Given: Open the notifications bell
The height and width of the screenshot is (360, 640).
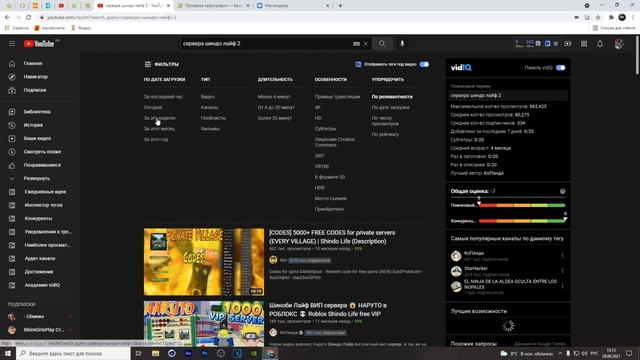Looking at the screenshot, I should (600, 44).
